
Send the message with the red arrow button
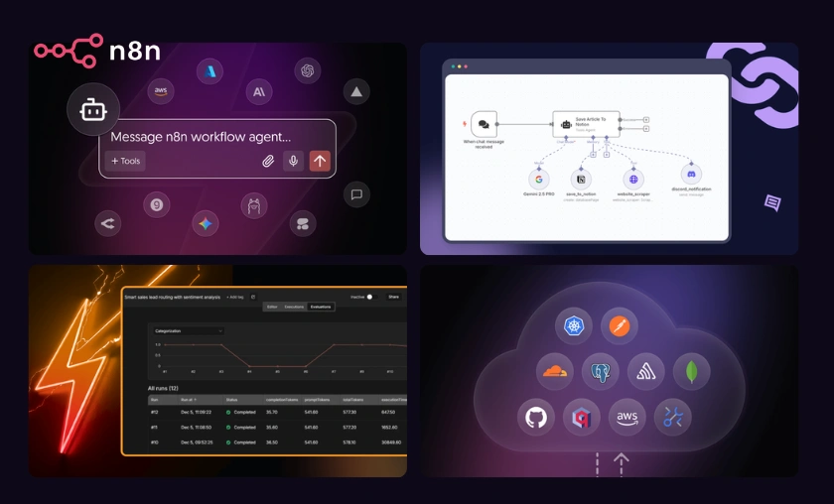point(320,161)
